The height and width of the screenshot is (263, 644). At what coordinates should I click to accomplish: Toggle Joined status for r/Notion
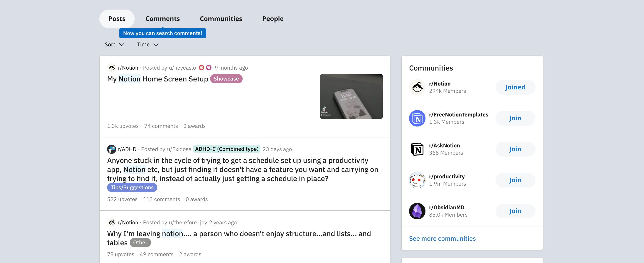point(515,87)
